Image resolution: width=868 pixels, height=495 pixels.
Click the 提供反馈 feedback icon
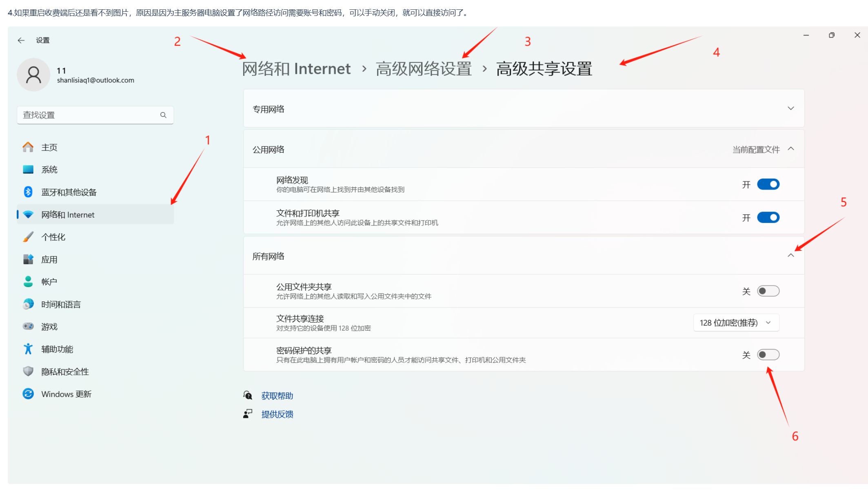(x=248, y=414)
